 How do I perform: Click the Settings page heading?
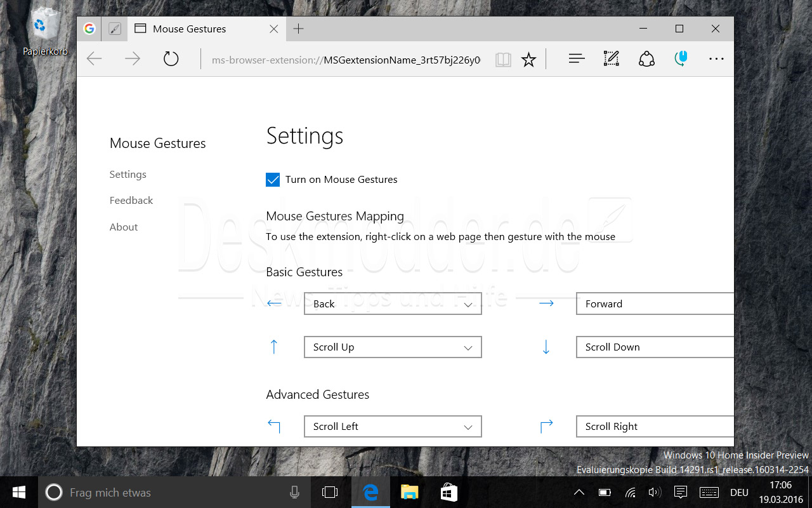click(x=304, y=136)
